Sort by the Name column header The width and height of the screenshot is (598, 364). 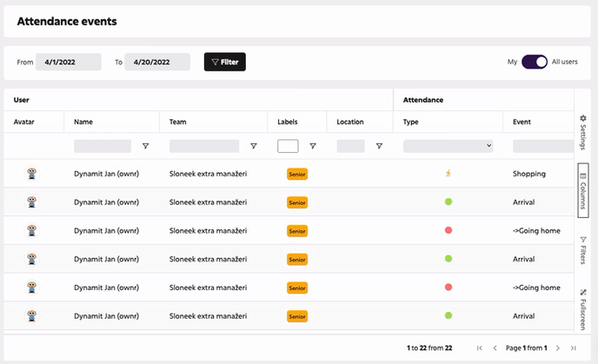[83, 122]
